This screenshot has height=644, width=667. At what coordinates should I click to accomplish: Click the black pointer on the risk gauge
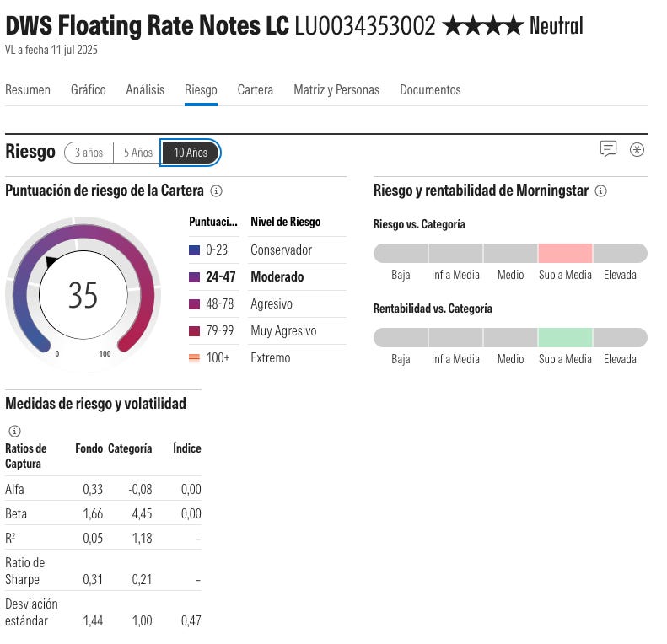point(51,261)
